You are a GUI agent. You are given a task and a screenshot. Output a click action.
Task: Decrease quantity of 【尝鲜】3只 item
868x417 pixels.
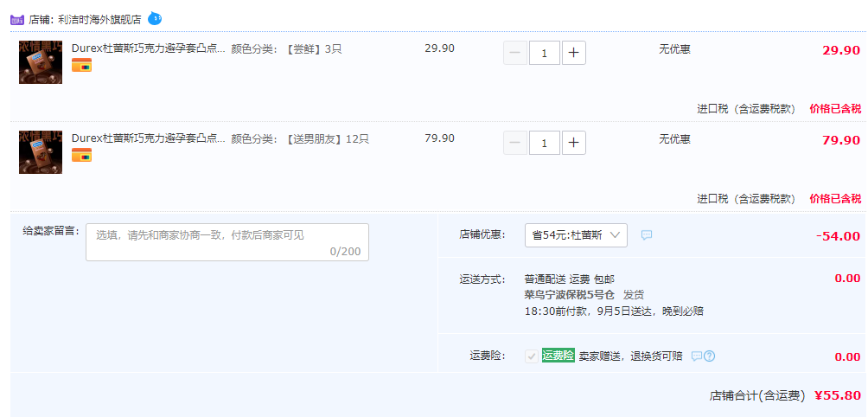[x=514, y=53]
